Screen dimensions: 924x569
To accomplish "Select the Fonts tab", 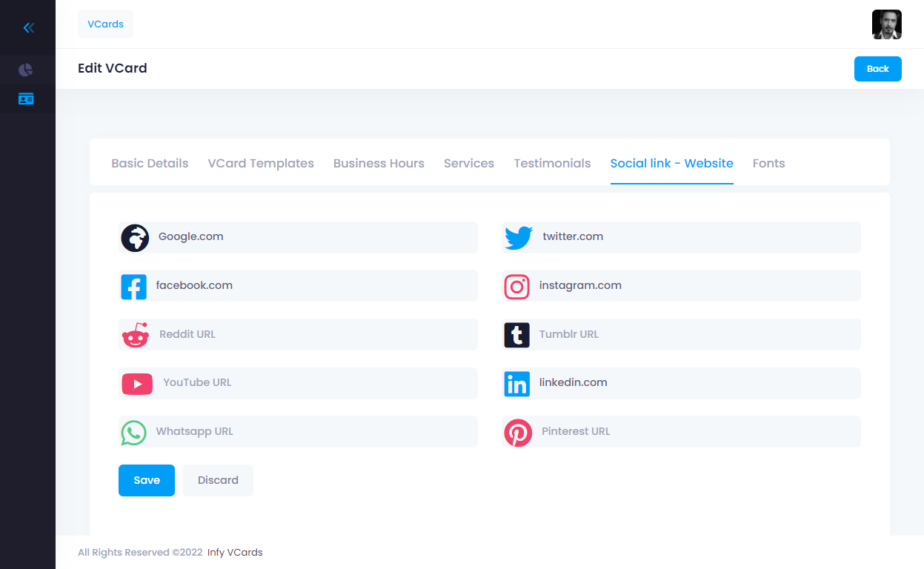I will click(768, 163).
